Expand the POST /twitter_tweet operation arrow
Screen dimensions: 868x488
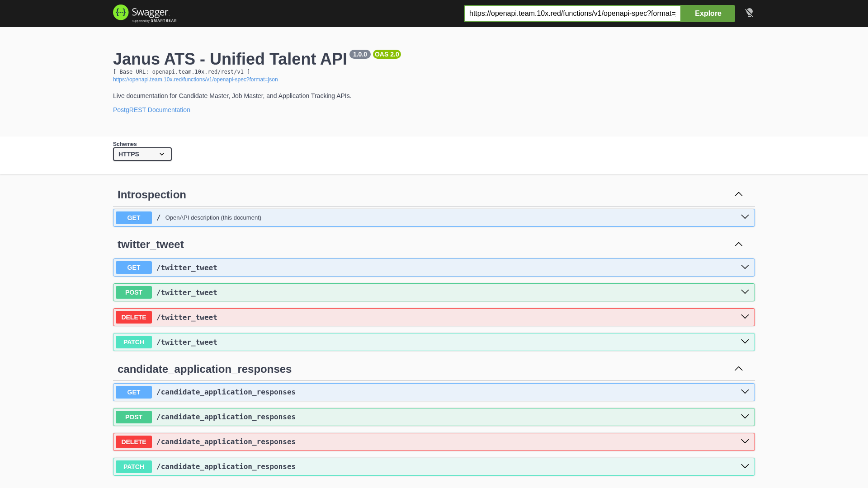(x=745, y=292)
